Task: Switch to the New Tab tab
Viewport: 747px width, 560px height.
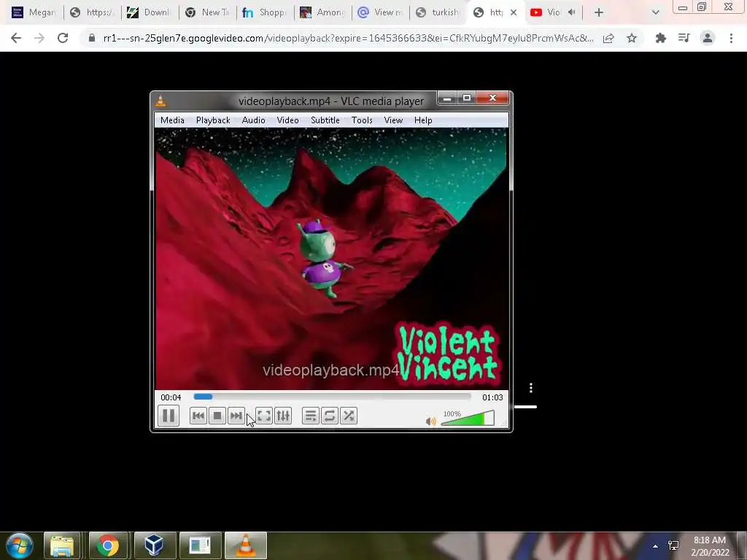Action: coord(208,12)
